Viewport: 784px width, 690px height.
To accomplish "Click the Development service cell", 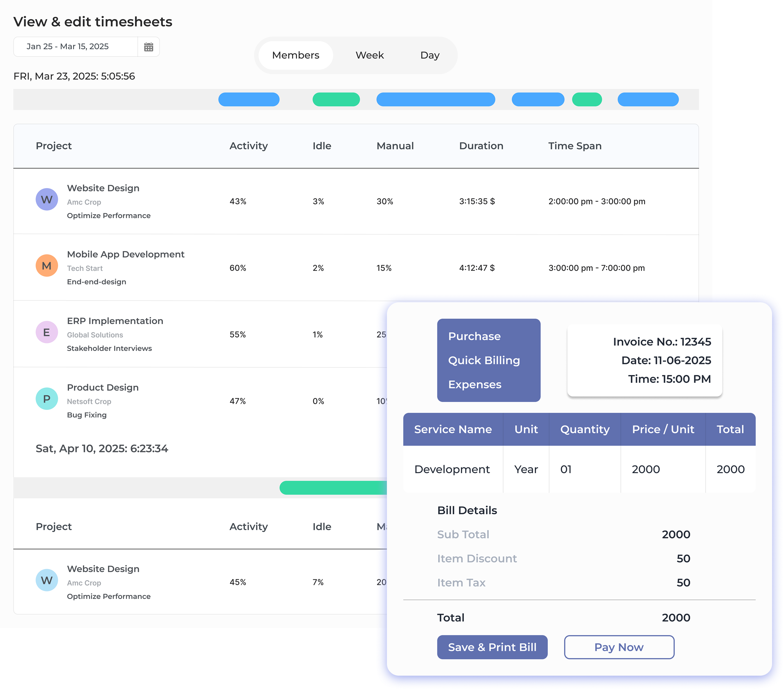I will pos(452,469).
